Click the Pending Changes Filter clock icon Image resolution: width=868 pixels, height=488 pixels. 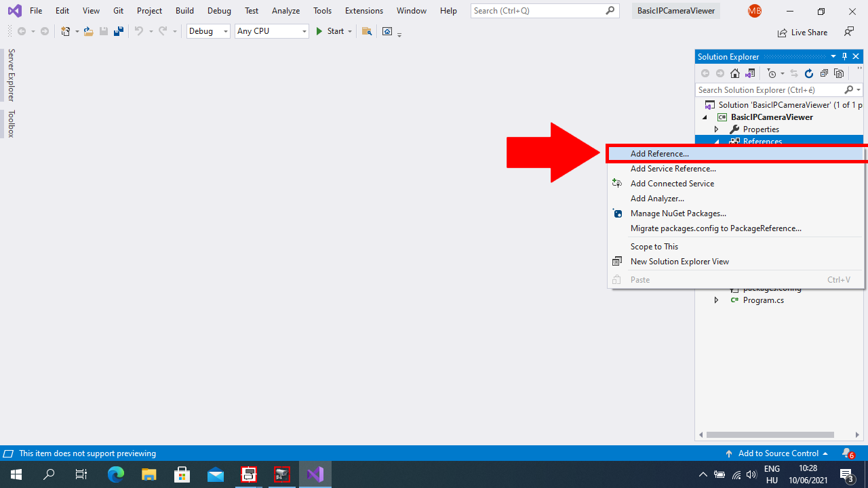coord(772,73)
